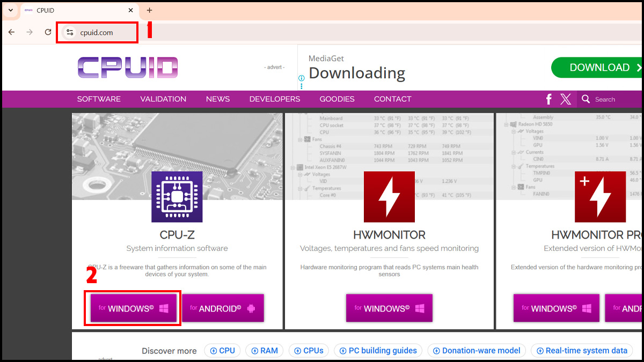
Task: Click the HWMONITOR PRO title
Action: pyautogui.click(x=597, y=235)
